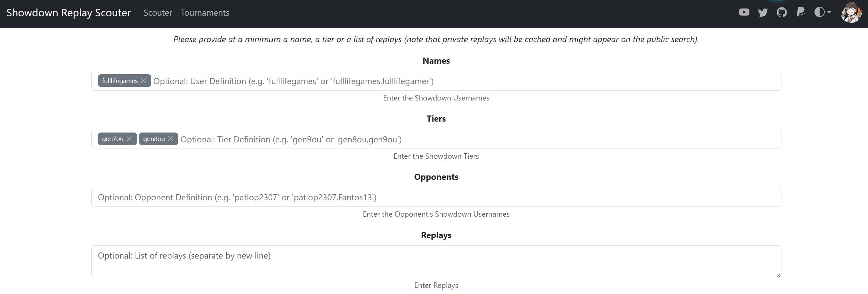Select the gen8ou tag label
This screenshot has height=294, width=868.
(154, 139)
